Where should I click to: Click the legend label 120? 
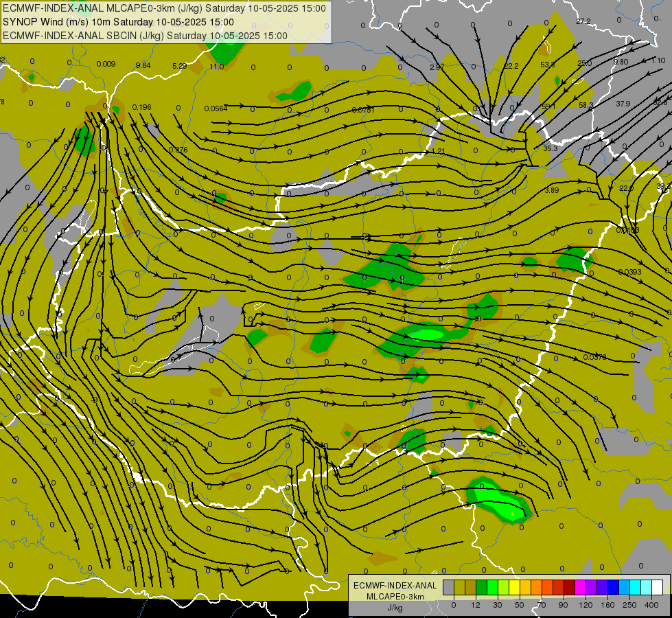click(x=586, y=605)
